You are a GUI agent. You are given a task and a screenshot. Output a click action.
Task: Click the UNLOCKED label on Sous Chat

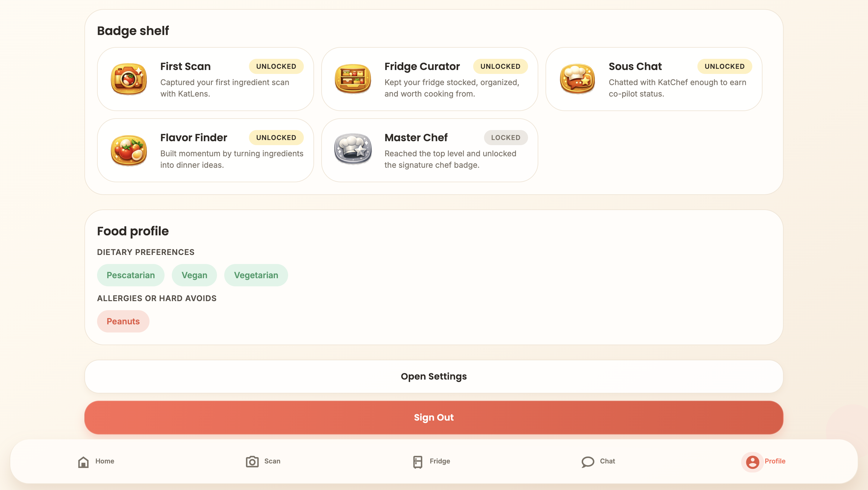[725, 66]
